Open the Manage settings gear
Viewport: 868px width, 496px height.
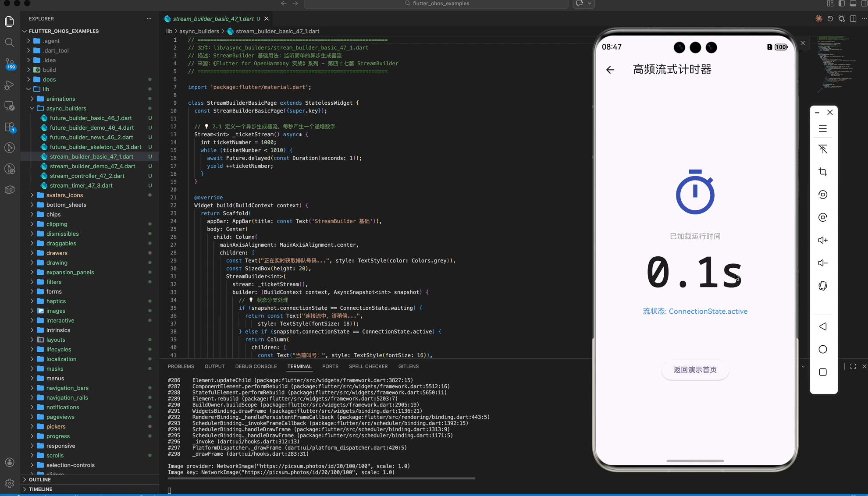(x=9, y=483)
